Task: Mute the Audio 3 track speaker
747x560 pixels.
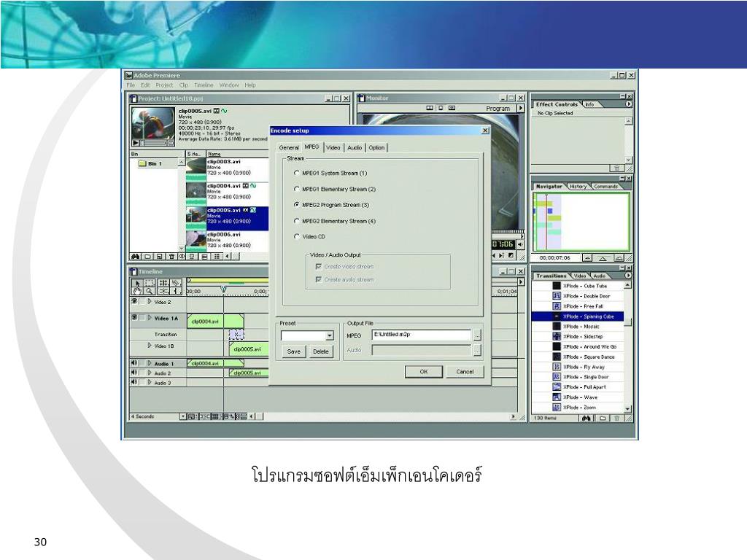Action: point(134,382)
